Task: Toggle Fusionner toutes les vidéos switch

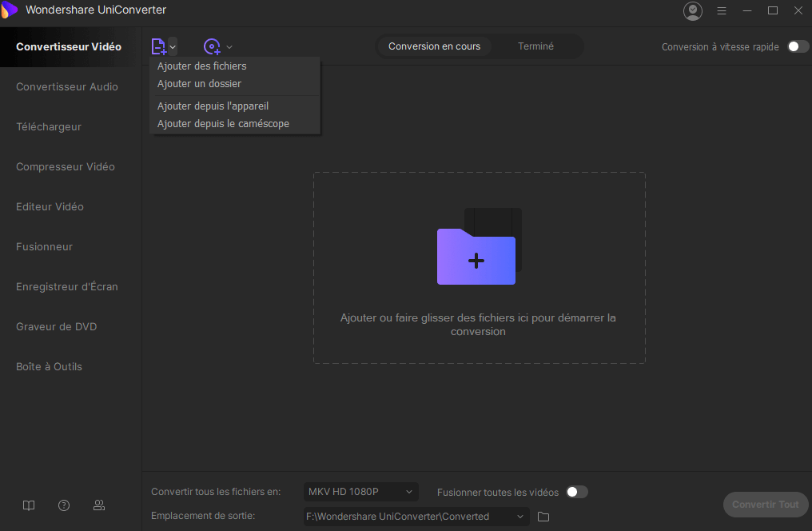Action: (576, 492)
